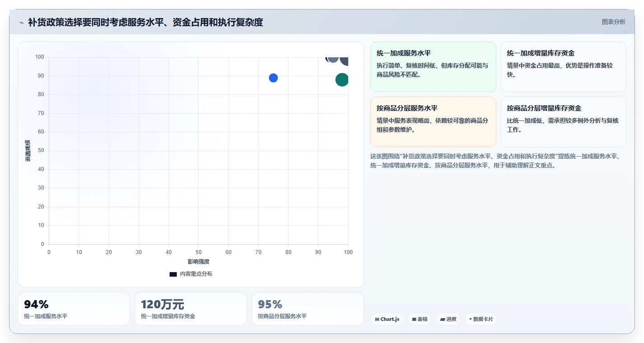Viewport: 644px width, 343px height.
Task: Click the 图表分析 label in the header
Action: point(614,22)
